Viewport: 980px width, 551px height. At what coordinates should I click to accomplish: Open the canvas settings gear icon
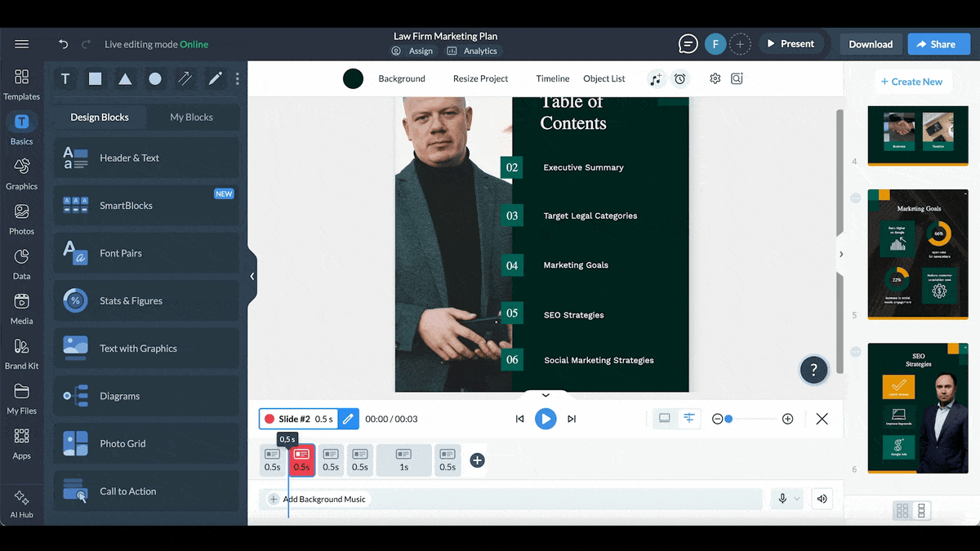pyautogui.click(x=715, y=79)
